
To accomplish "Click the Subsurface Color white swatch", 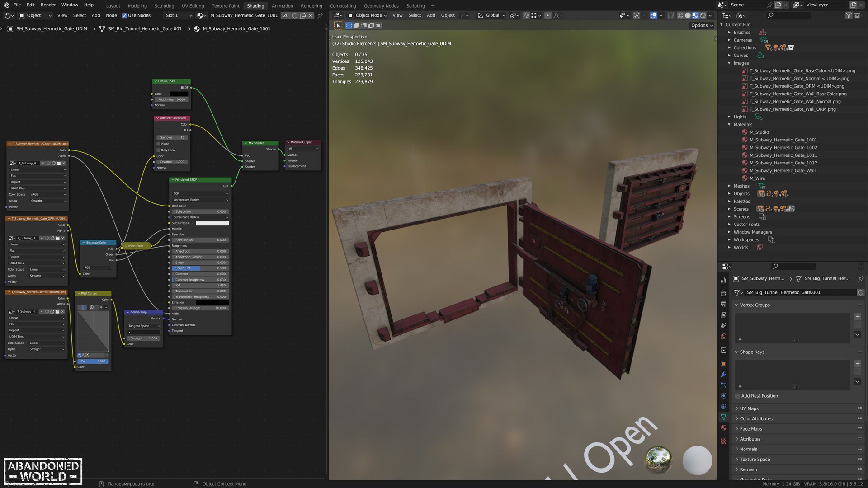I will pyautogui.click(x=212, y=223).
